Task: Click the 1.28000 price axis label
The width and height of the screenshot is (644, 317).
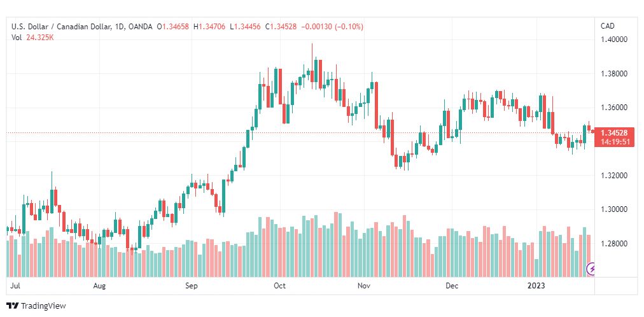Action: click(614, 244)
